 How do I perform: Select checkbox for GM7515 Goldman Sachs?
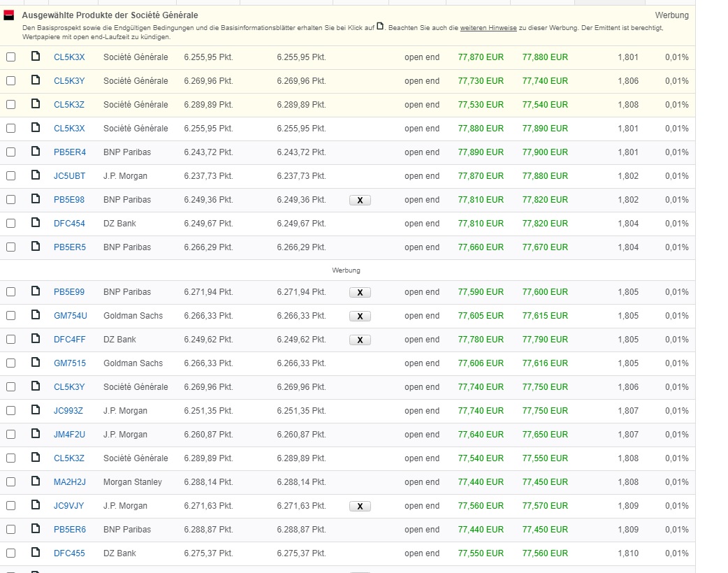10,363
